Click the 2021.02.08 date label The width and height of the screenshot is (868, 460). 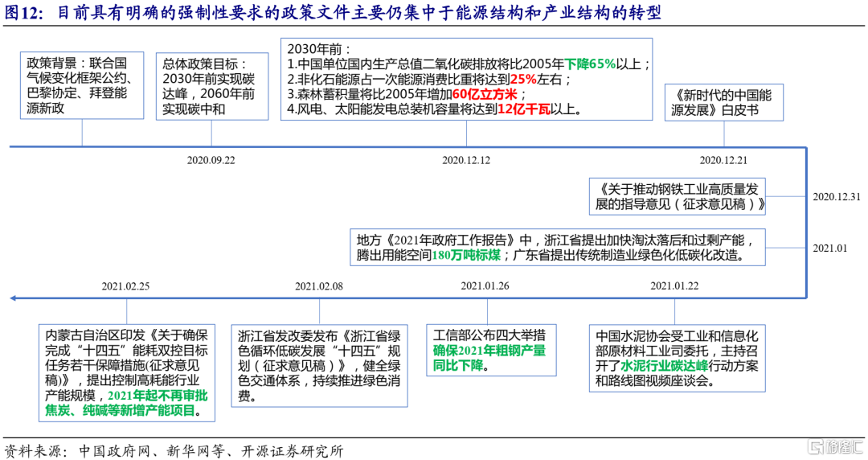coord(318,285)
